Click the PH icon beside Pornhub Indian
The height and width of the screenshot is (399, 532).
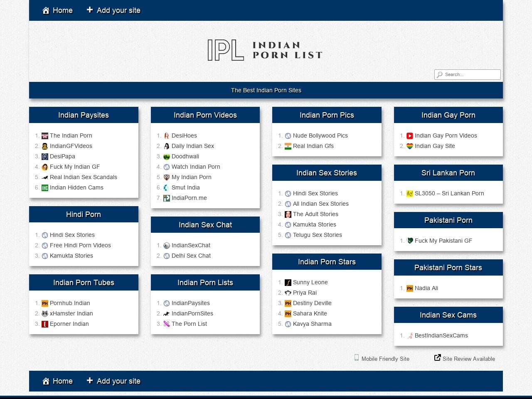(x=45, y=303)
